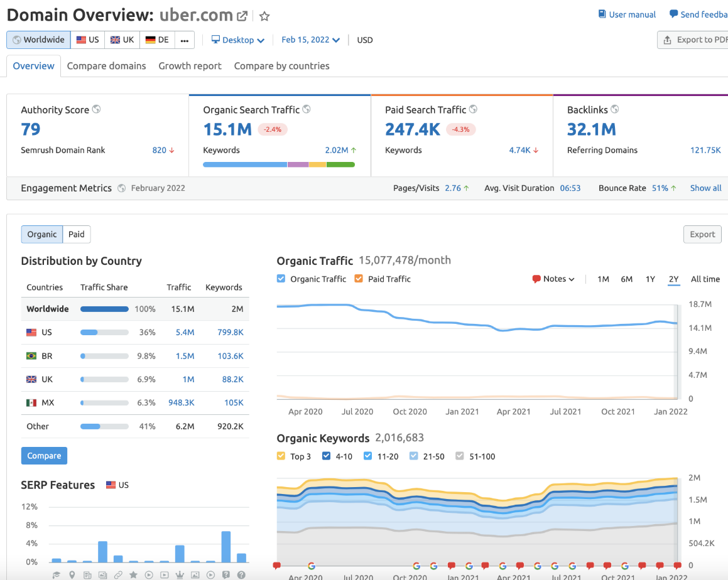Image resolution: width=728 pixels, height=580 pixels.
Task: Select the UK database tab
Action: (122, 40)
